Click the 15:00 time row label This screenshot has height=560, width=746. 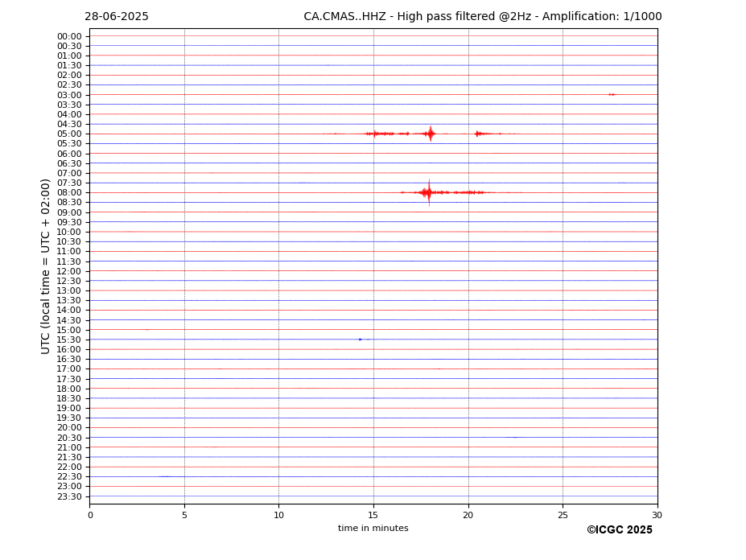click(x=69, y=330)
